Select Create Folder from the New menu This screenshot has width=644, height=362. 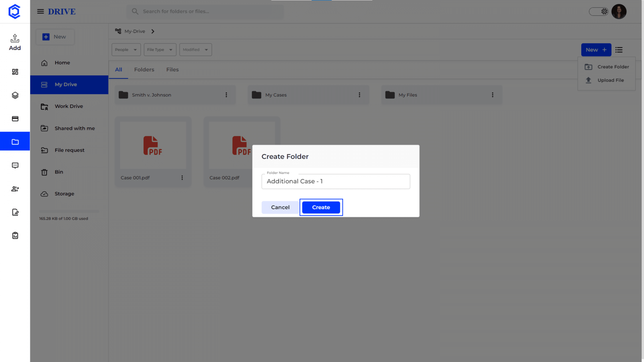(607, 67)
